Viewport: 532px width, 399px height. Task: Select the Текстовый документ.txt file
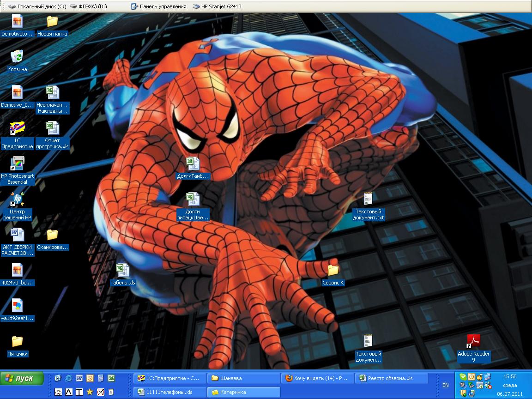point(368,199)
